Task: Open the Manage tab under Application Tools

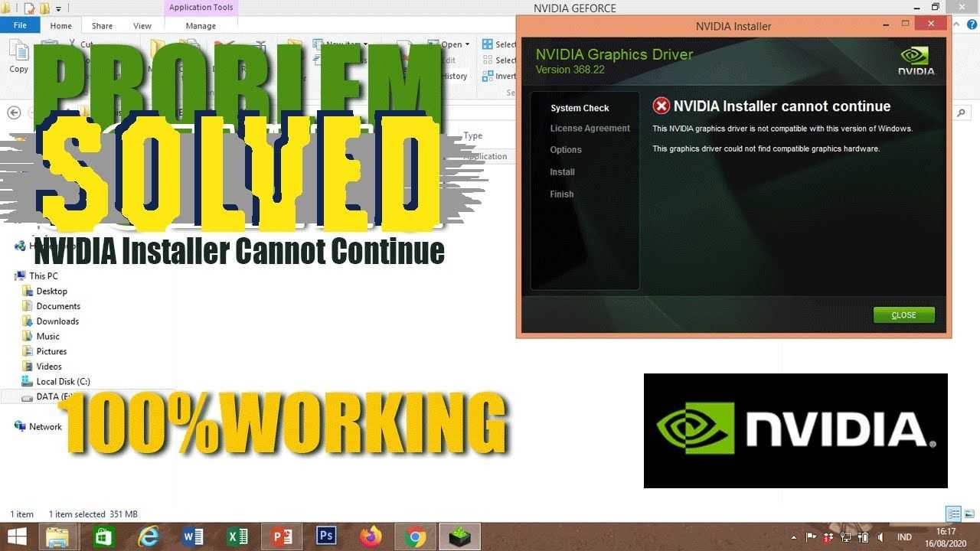Action: 201,26
